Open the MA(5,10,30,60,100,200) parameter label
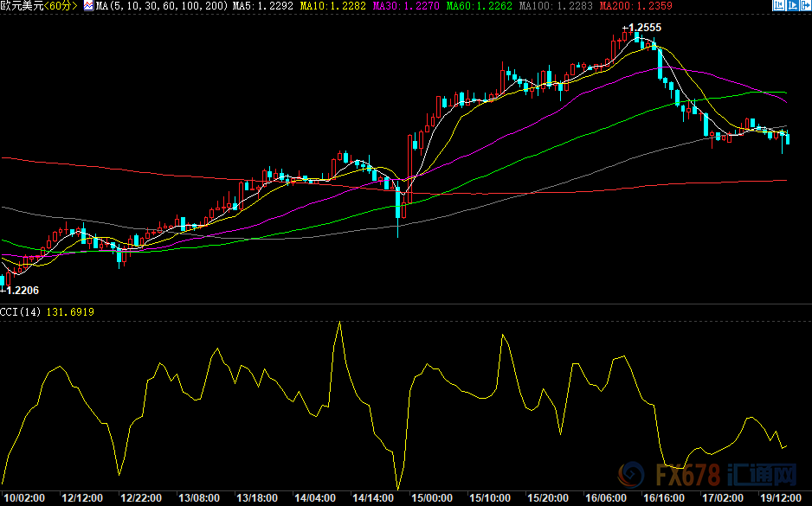This screenshot has height=506, width=812. (x=163, y=6)
